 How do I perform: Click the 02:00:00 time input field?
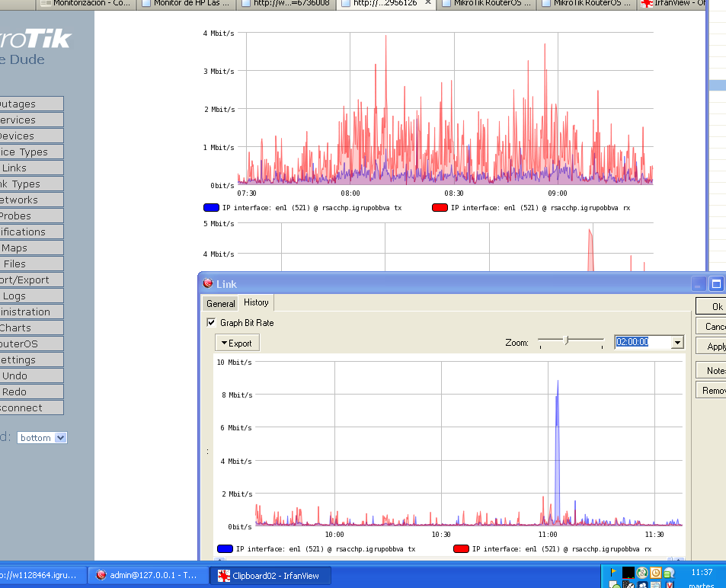pos(643,342)
